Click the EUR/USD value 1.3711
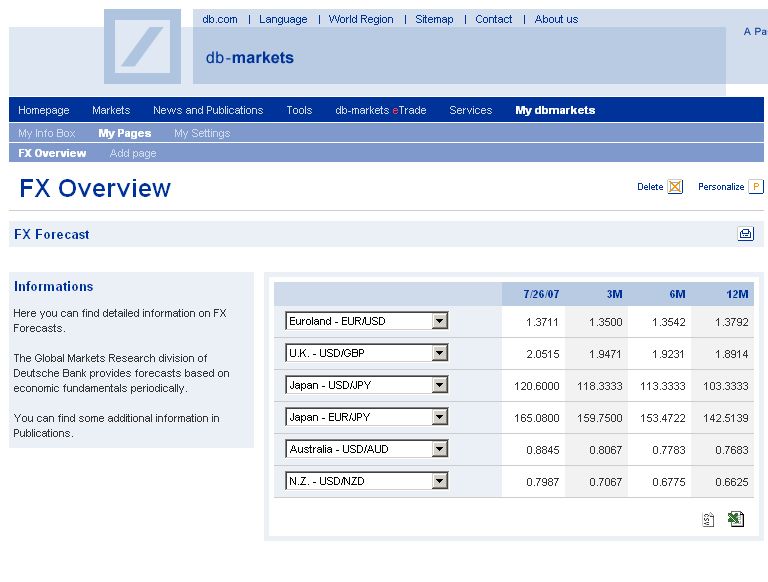Image resolution: width=768 pixels, height=582 pixels. pos(542,322)
